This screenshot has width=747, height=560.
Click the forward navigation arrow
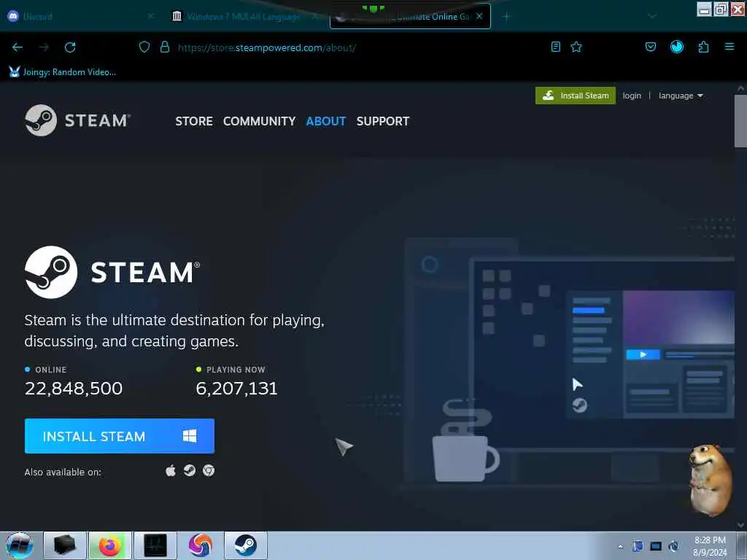point(44,47)
